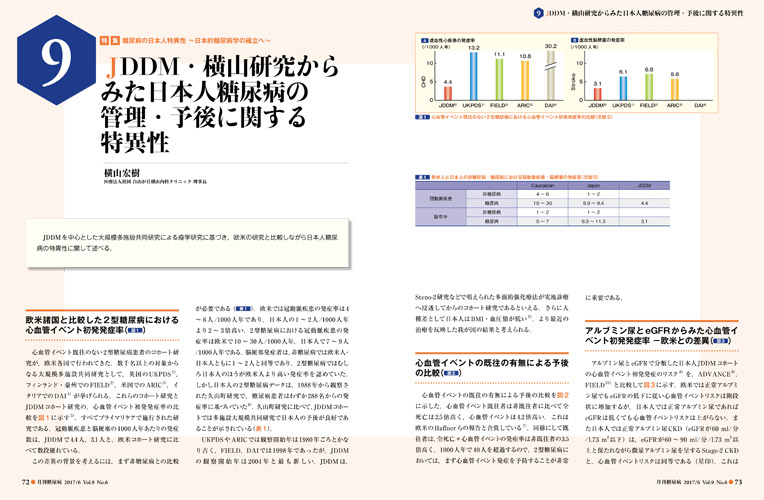The height and width of the screenshot is (500, 764).
Task: Click left page number 72 in footer
Action: (26, 482)
